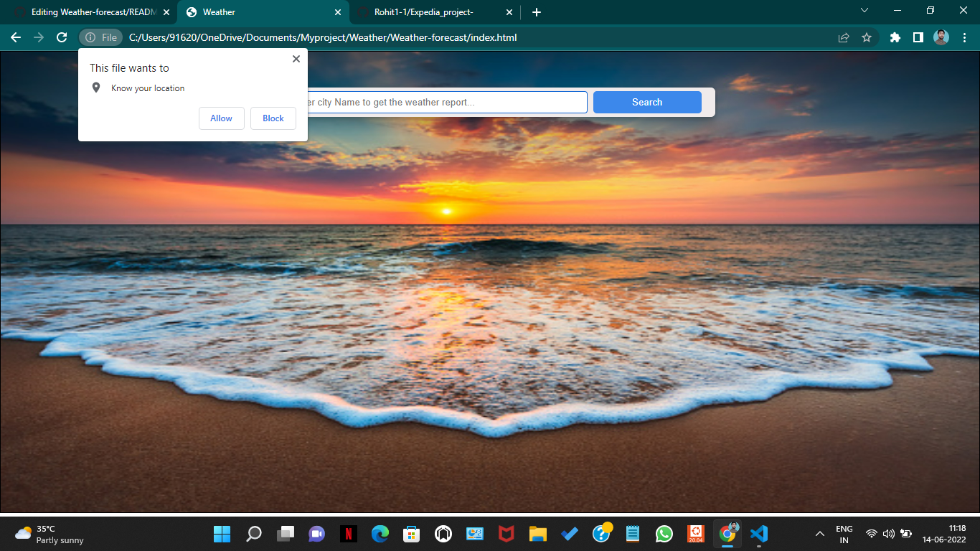Allow the location permission request
The width and height of the screenshot is (980, 551).
[221, 118]
